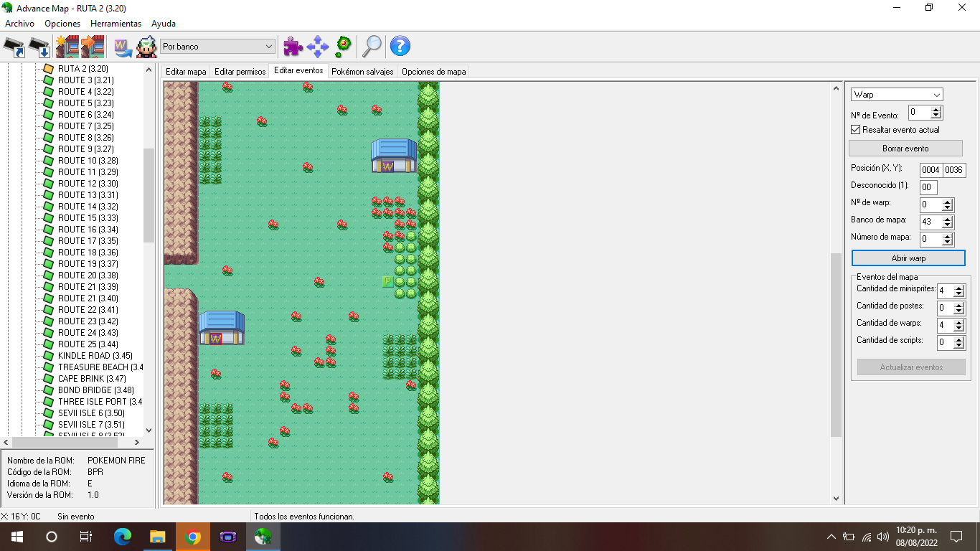Click the magnifying glass icon
Image resolution: width=980 pixels, height=551 pixels.
(372, 47)
